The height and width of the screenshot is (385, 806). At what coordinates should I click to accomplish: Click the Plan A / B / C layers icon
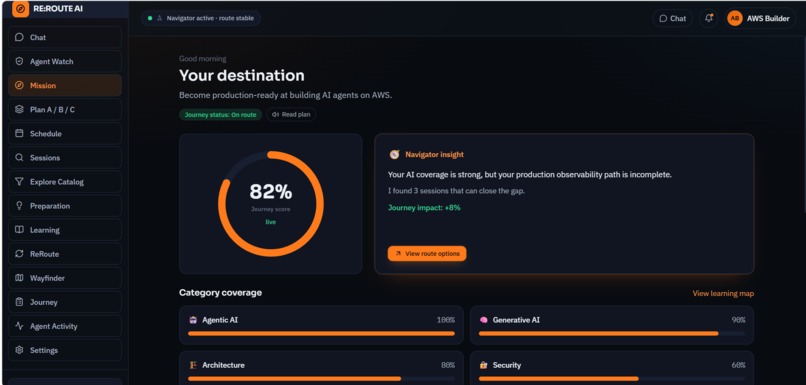tap(19, 109)
